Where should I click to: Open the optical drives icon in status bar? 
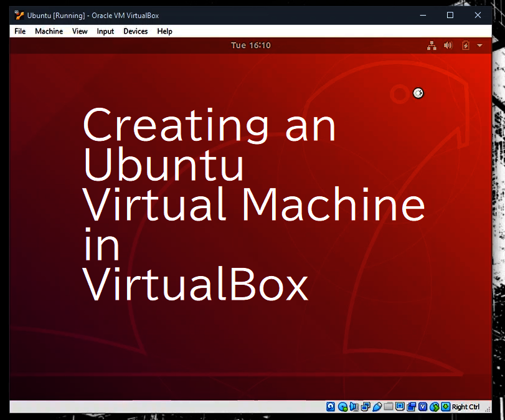coord(342,406)
